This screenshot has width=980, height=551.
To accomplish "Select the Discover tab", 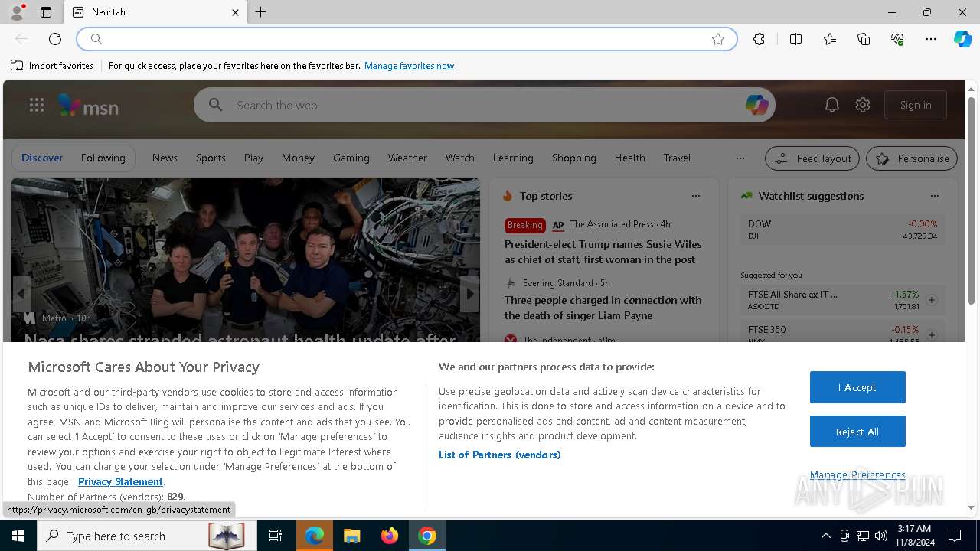I will pos(42,158).
